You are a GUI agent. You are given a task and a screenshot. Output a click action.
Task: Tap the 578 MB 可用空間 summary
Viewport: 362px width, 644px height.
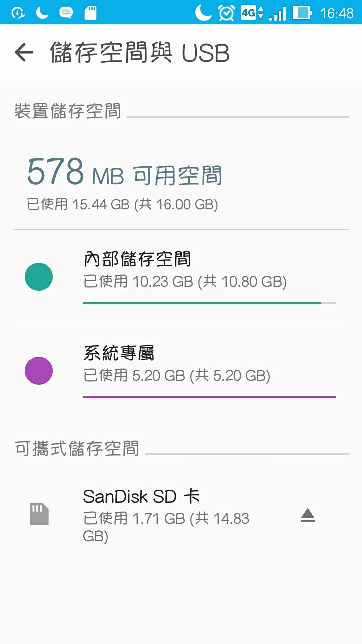124,172
